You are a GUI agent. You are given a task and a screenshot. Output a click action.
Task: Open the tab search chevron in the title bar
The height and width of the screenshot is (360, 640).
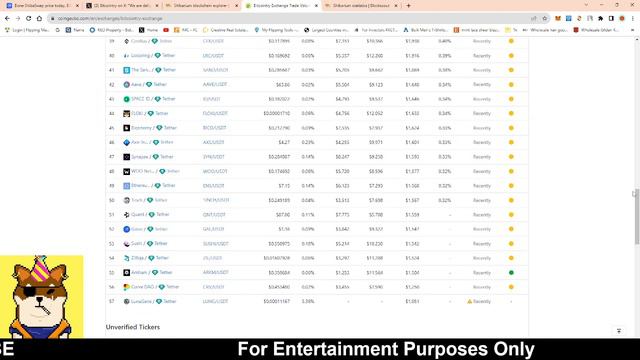[x=587, y=5]
